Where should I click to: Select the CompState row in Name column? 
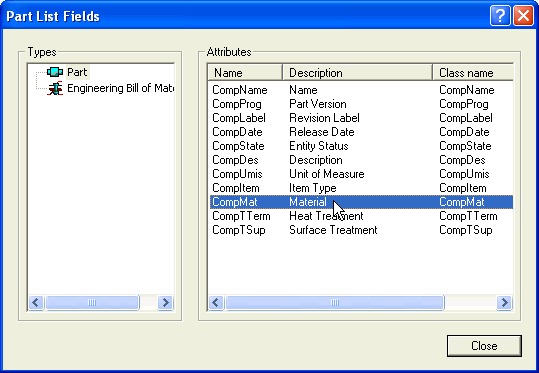(x=238, y=146)
